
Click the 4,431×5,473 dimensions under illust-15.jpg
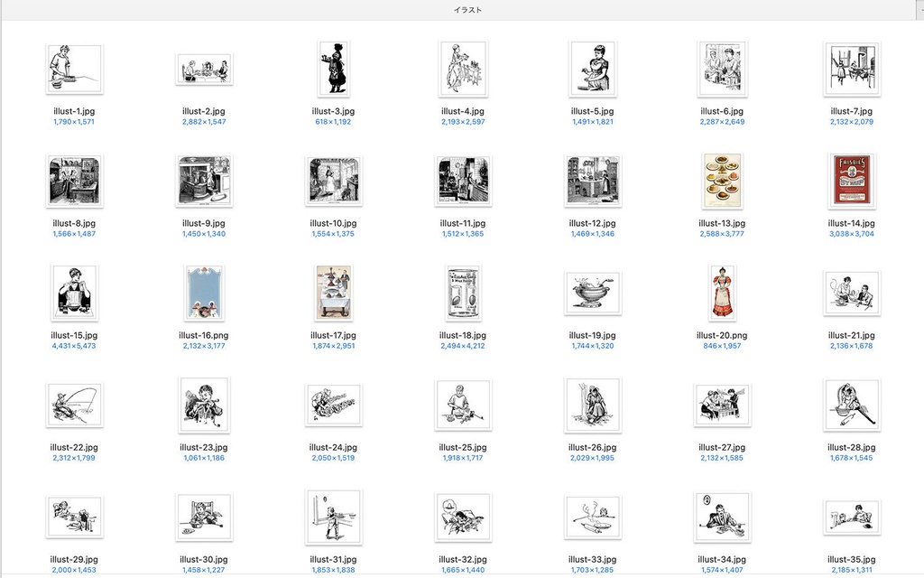74,346
